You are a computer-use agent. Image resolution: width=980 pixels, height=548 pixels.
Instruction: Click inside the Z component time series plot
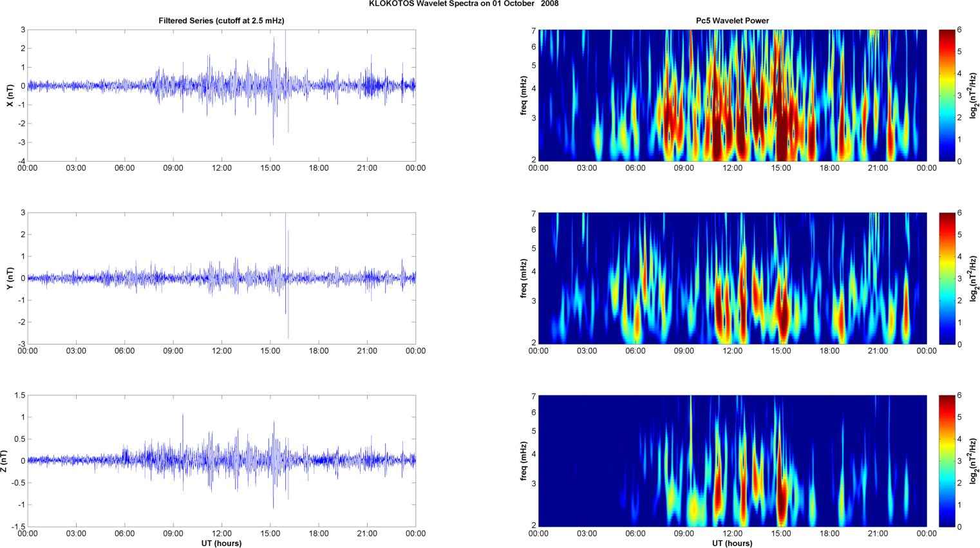221,461
